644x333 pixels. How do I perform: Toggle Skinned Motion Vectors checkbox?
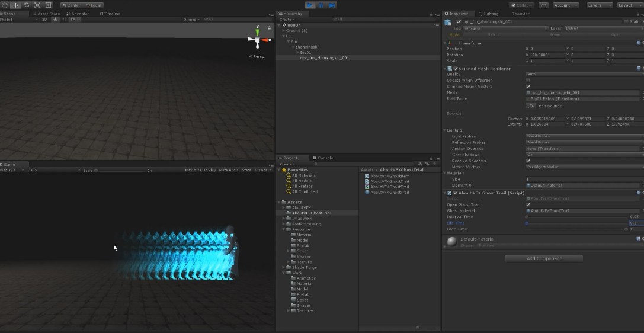click(528, 87)
